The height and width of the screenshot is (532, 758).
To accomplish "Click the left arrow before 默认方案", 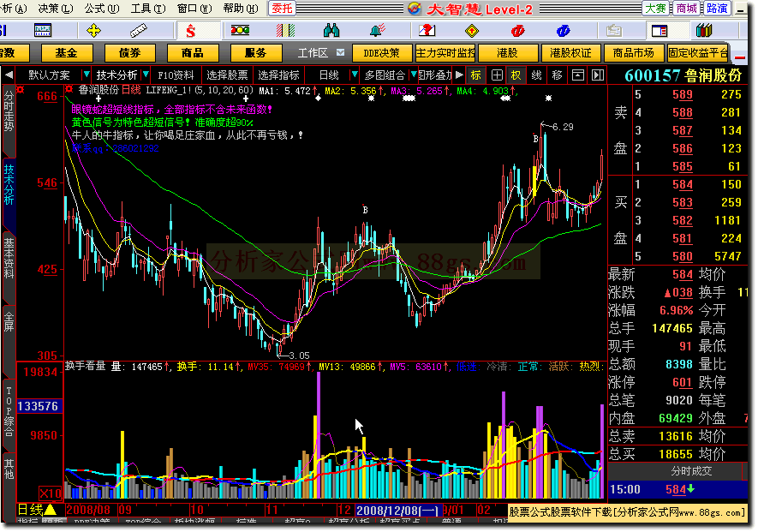I will click(x=9, y=75).
